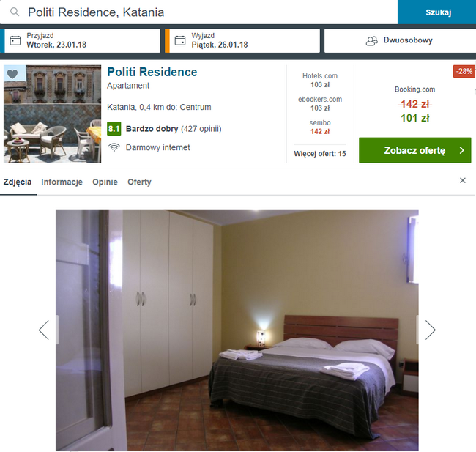
Task: Show the previous photo with left arrow
Action: click(44, 330)
